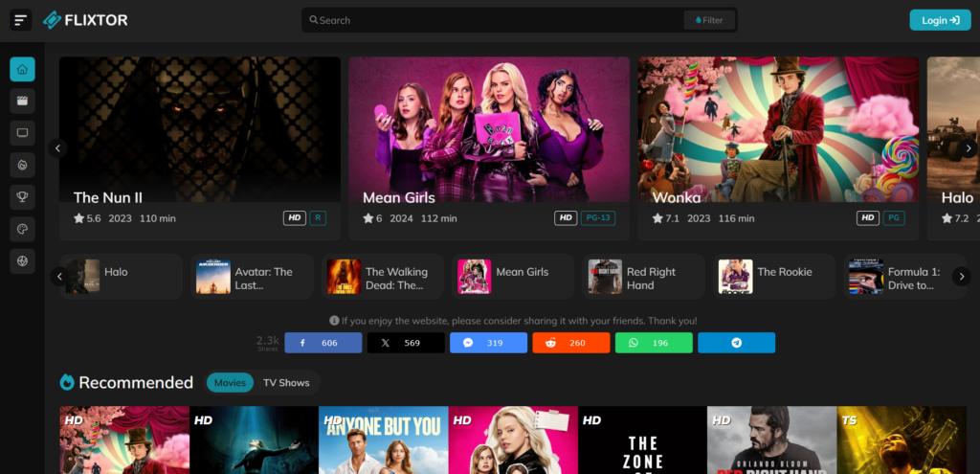
Task: Click the 2.3k Shares counter
Action: pyautogui.click(x=268, y=343)
